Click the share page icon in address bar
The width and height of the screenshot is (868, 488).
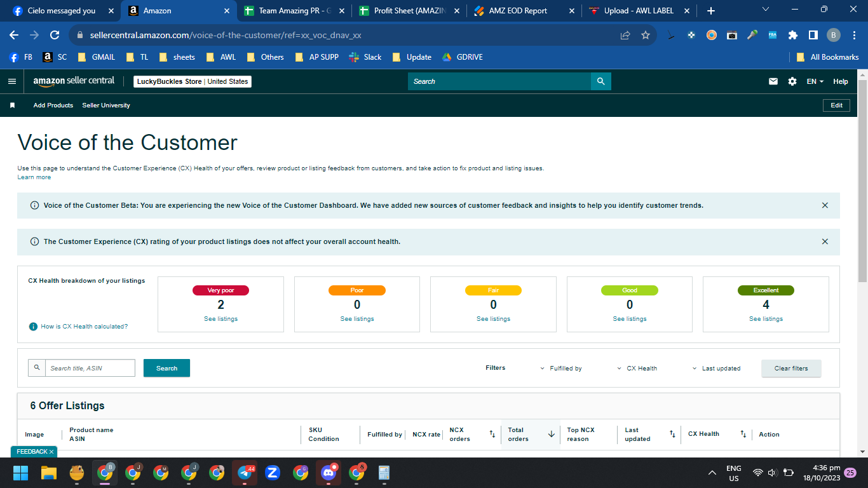pyautogui.click(x=625, y=35)
